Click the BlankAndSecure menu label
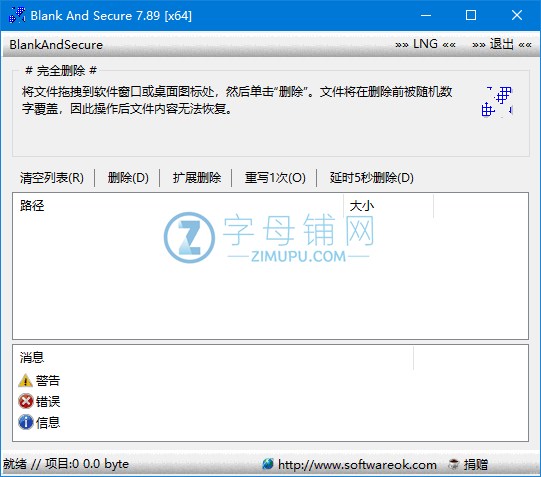 tap(56, 44)
